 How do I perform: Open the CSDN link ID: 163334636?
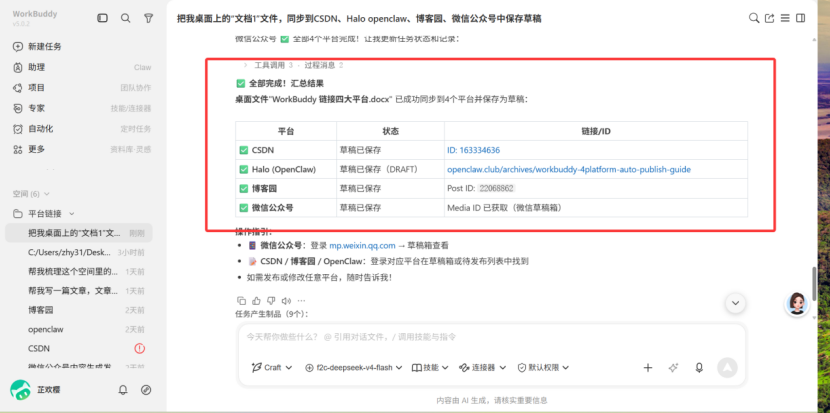tap(473, 150)
